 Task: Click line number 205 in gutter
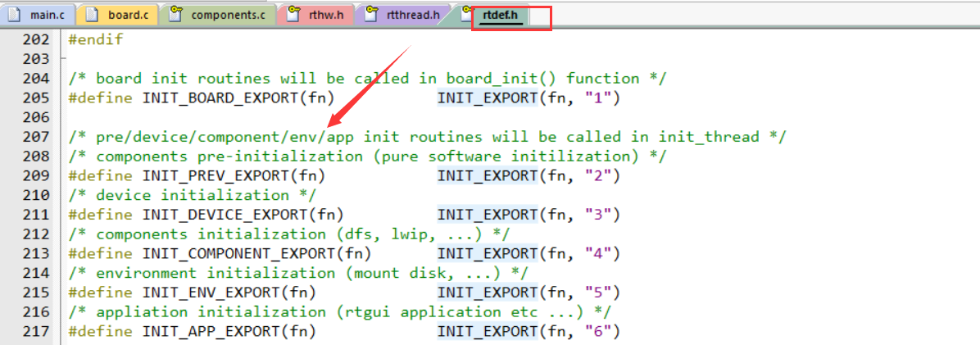(35, 98)
